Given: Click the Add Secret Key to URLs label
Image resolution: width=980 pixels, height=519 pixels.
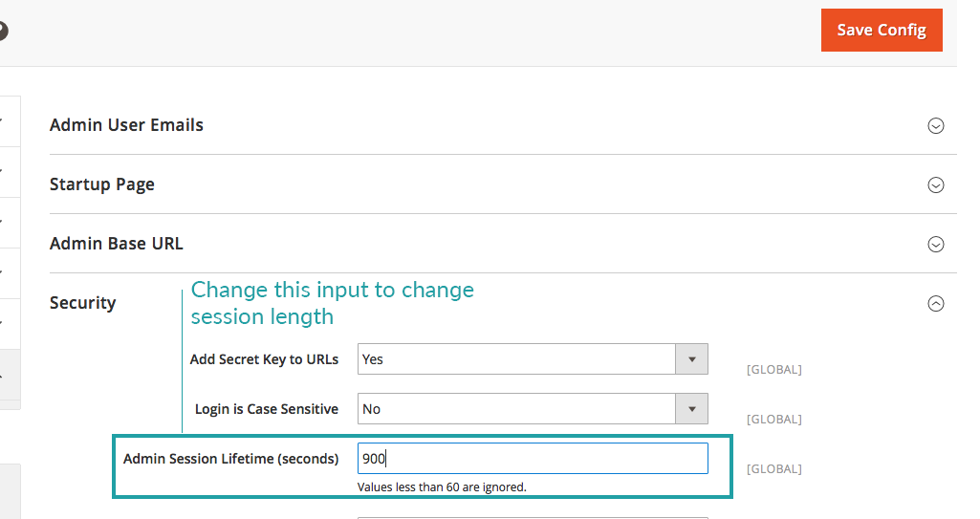Looking at the screenshot, I should pos(264,359).
